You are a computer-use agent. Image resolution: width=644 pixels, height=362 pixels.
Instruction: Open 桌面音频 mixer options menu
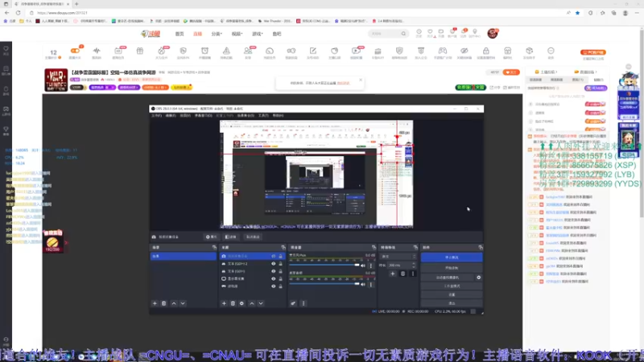pyautogui.click(x=371, y=285)
